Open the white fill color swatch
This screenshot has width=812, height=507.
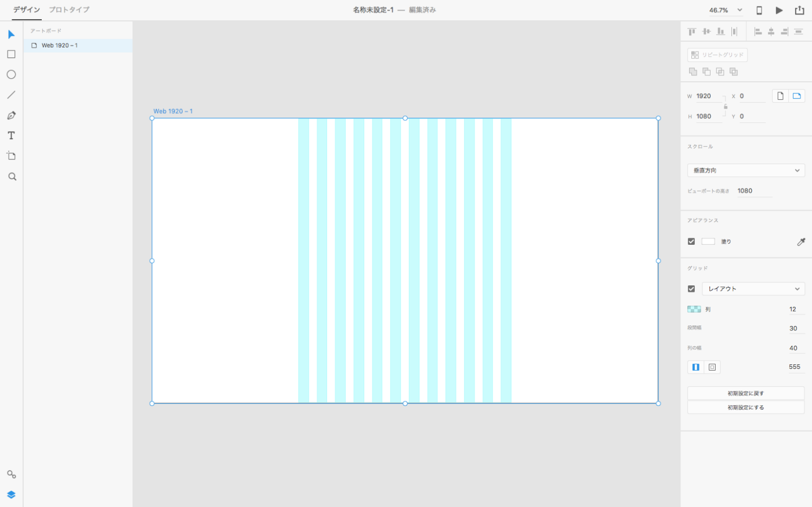tap(708, 241)
